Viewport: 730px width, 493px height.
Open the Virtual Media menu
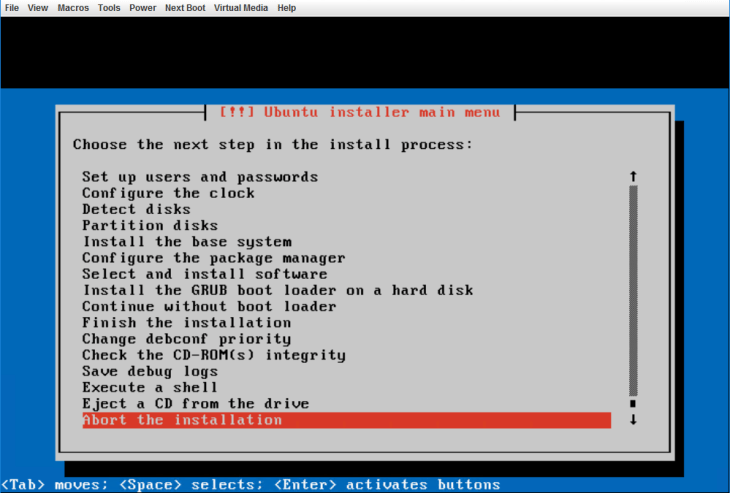(x=241, y=7)
